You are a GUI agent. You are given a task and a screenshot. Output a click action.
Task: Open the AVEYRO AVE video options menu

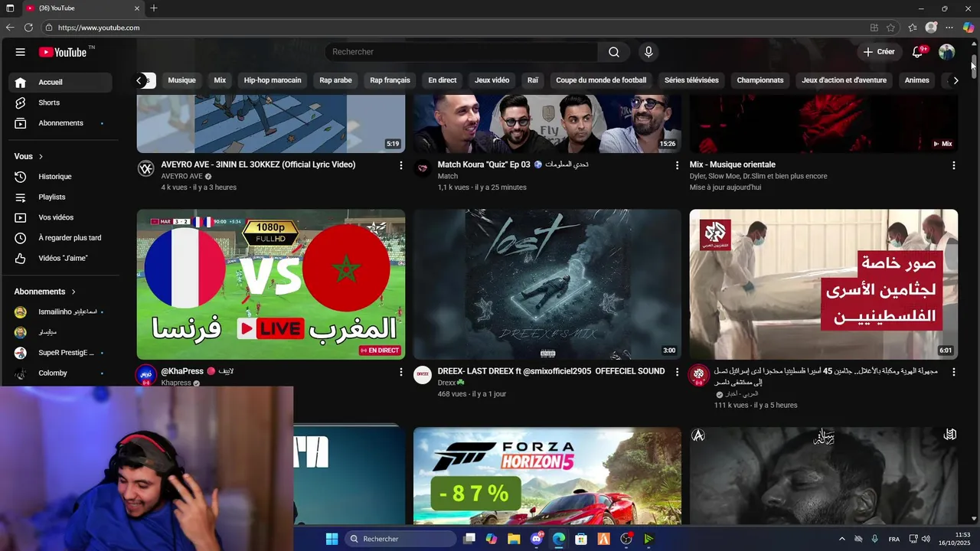[x=400, y=165]
